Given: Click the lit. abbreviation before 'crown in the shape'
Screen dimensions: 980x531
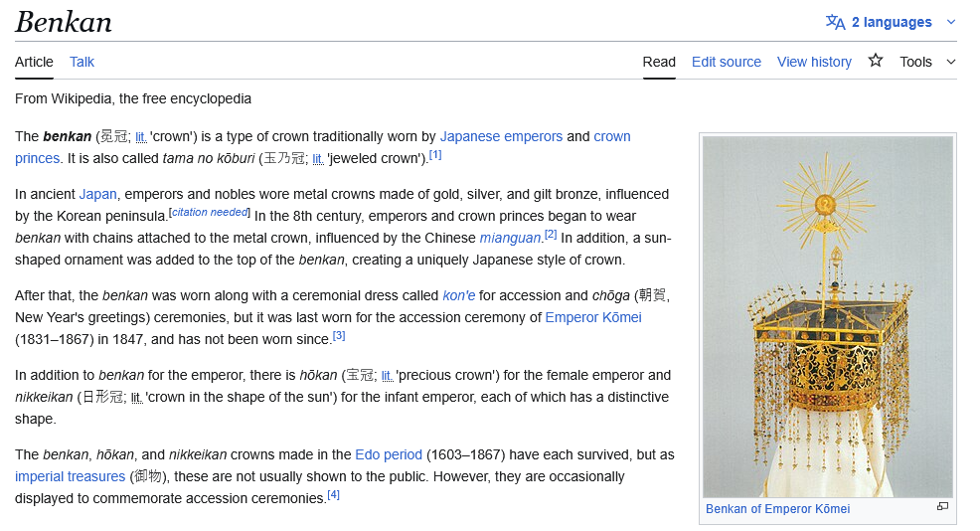Looking at the screenshot, I should tap(137, 398).
